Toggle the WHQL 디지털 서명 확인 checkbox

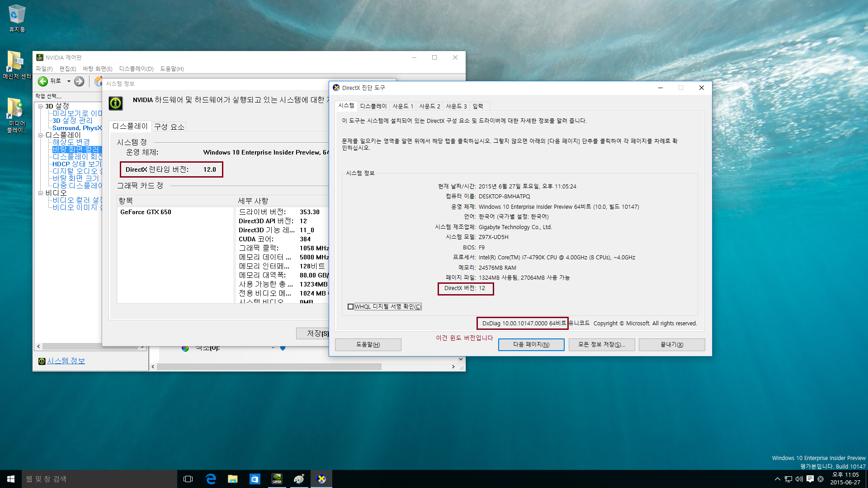tap(350, 307)
